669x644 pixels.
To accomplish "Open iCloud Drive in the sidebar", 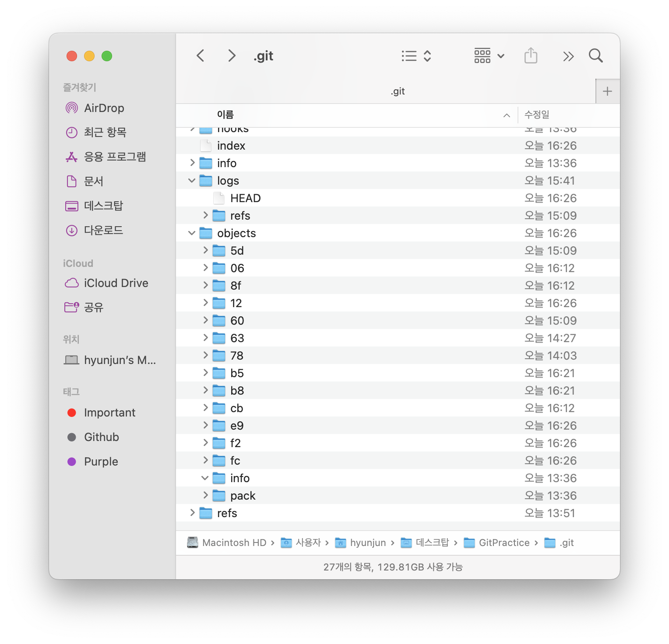I will coord(106,283).
